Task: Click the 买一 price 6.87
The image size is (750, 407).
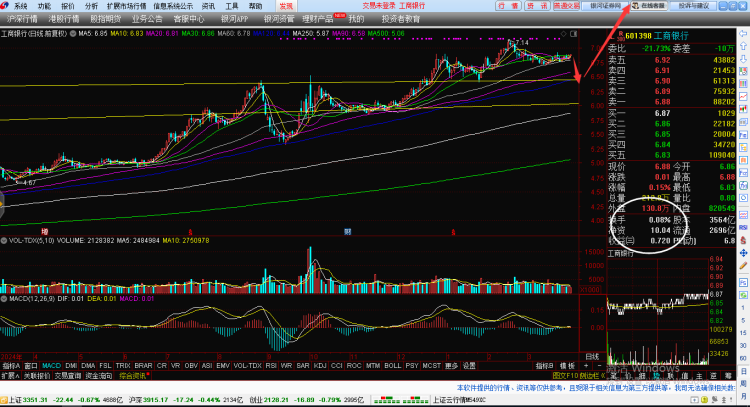Action: tap(662, 113)
